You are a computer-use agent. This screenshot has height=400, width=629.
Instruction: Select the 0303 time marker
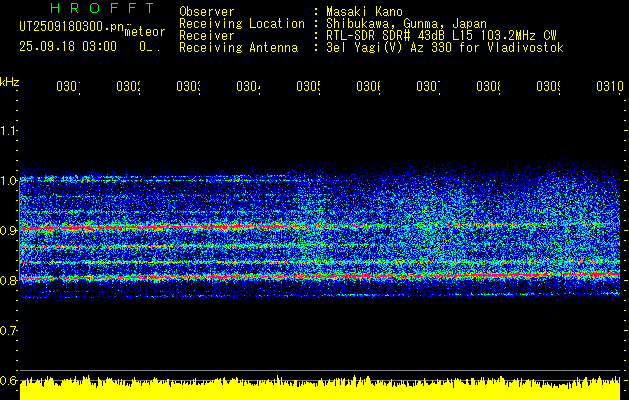(189, 86)
